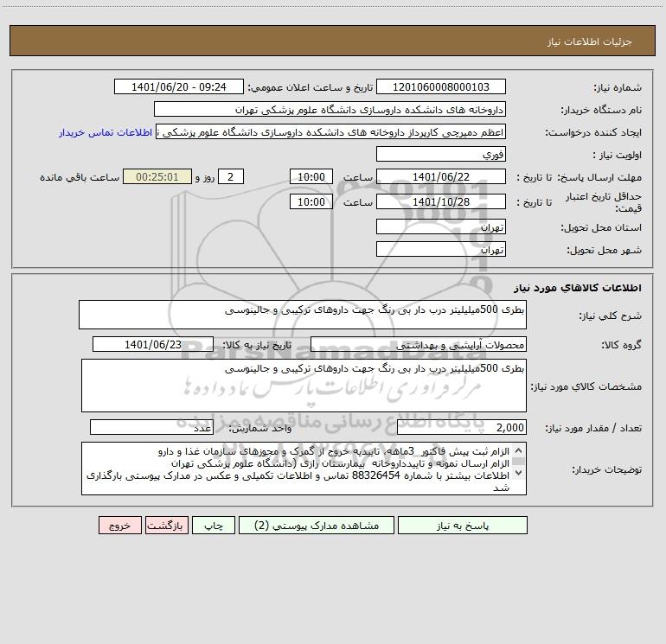Viewport: 666px width, 644px height.
Task: Click label 'اولویت نیاز :'
Action: click(617, 155)
